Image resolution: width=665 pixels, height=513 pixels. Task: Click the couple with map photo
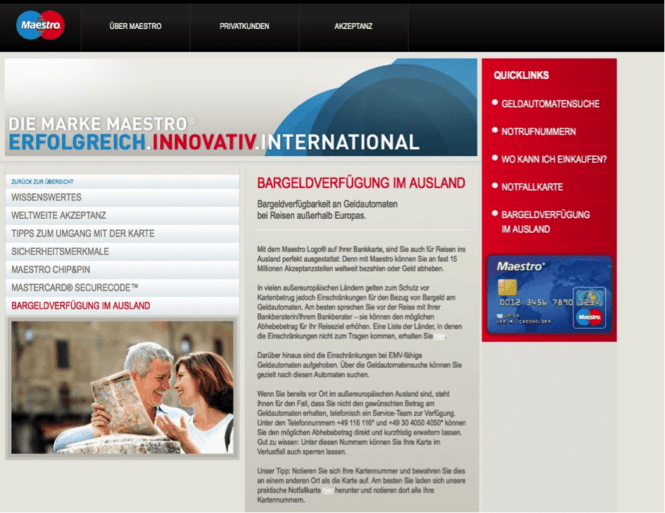(122, 388)
